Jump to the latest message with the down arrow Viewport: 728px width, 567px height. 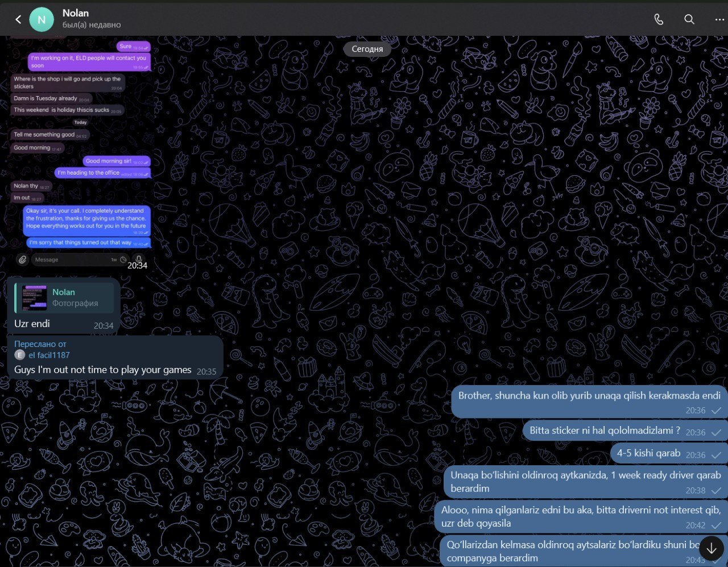[x=712, y=549]
